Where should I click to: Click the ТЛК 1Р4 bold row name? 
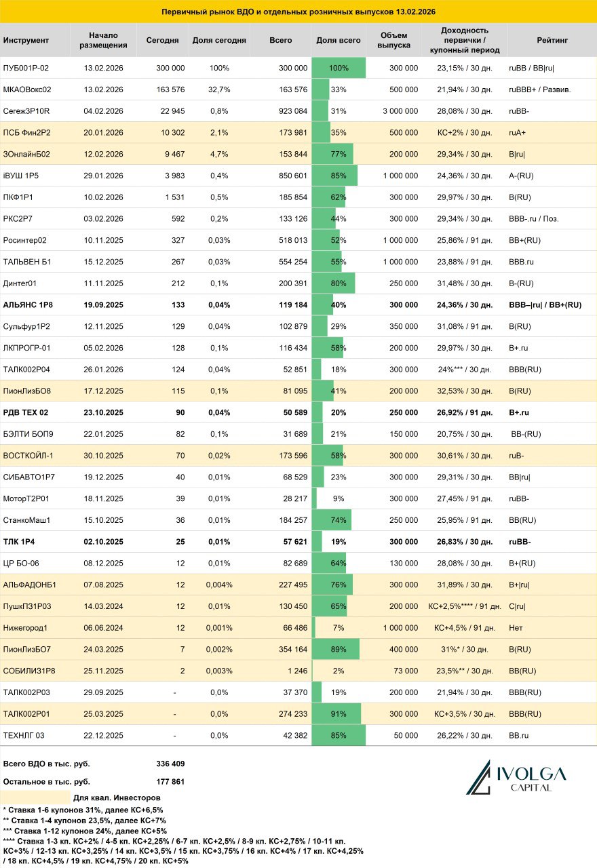(x=20, y=542)
